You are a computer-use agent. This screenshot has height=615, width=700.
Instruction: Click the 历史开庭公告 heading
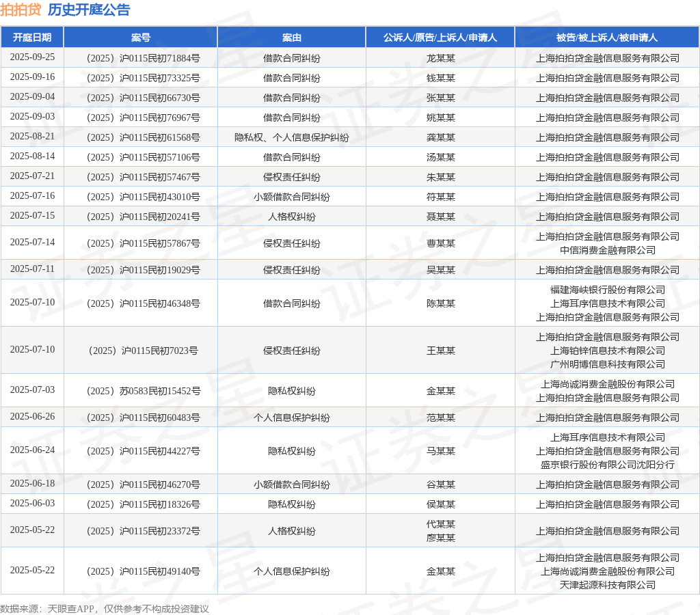click(89, 10)
